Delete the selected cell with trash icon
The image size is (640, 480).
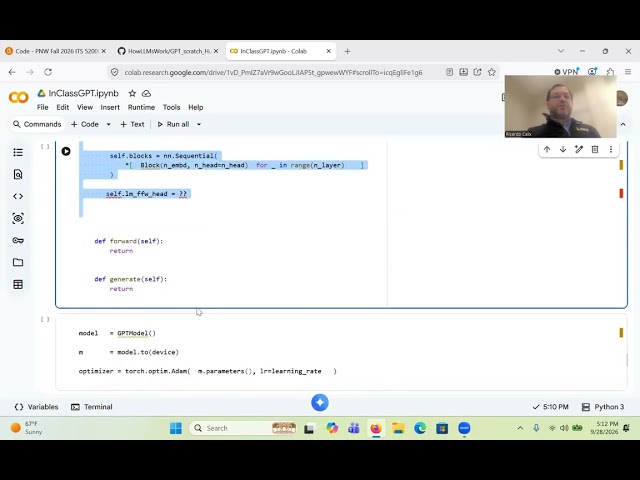[x=595, y=149]
